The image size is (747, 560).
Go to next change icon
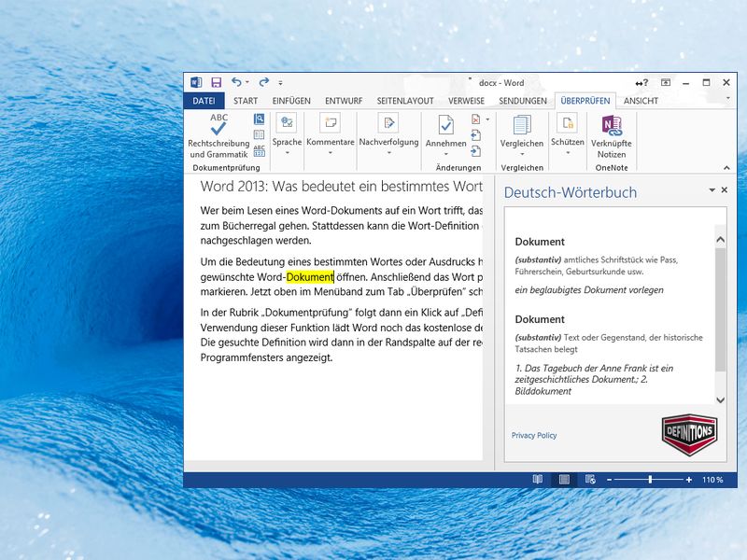point(476,151)
